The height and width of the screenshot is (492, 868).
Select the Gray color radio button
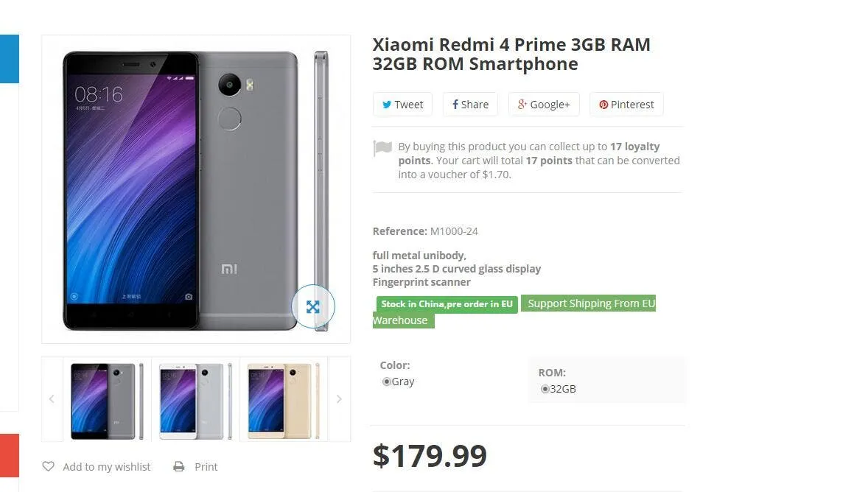coord(386,382)
